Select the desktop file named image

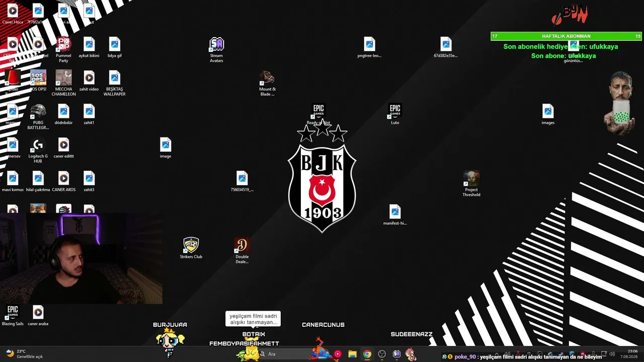pos(166,148)
